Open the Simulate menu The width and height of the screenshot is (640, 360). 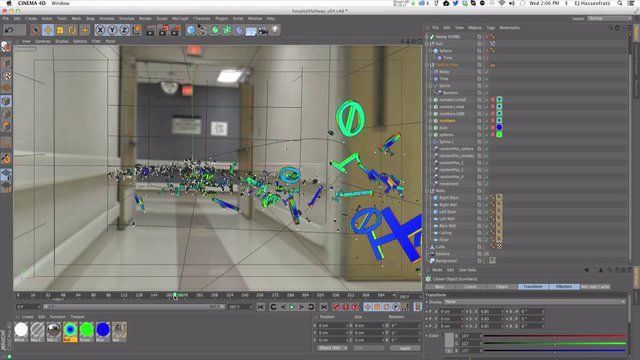pos(127,18)
